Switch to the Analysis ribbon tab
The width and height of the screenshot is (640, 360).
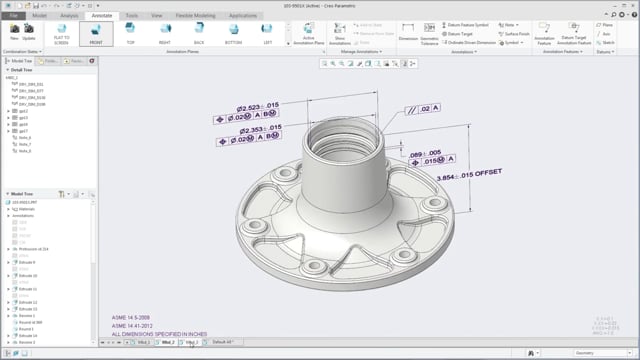(69, 16)
